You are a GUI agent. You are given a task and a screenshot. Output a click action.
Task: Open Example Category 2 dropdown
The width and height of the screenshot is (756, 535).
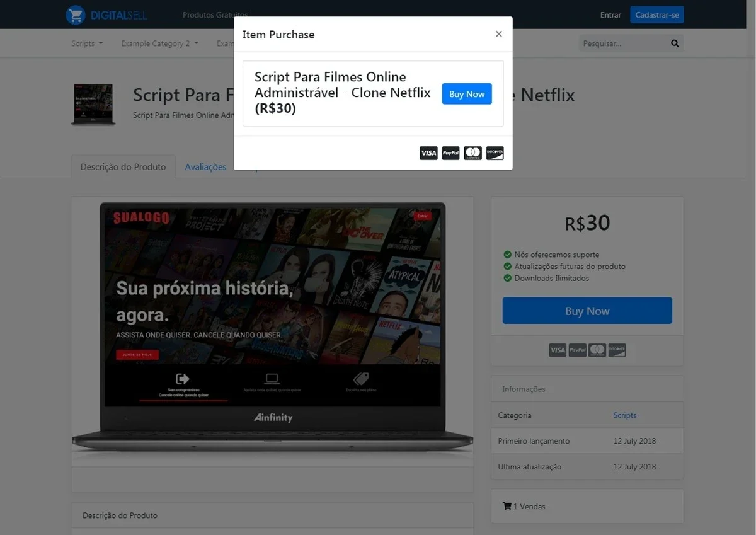tap(159, 43)
